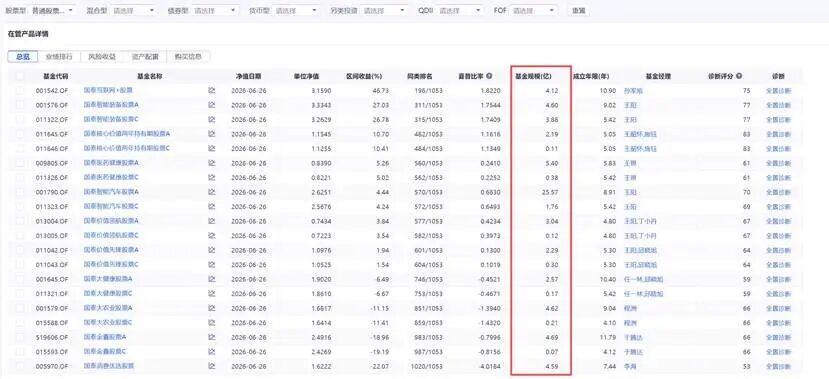Viewport: 829px width, 379px height.
Task: Click the chart icon in row 013004.OF
Action: (212, 221)
